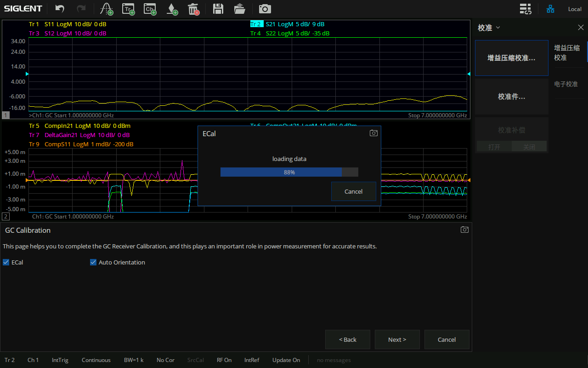Save state with the floppy disk icon
The height and width of the screenshot is (368, 588).
click(x=218, y=9)
